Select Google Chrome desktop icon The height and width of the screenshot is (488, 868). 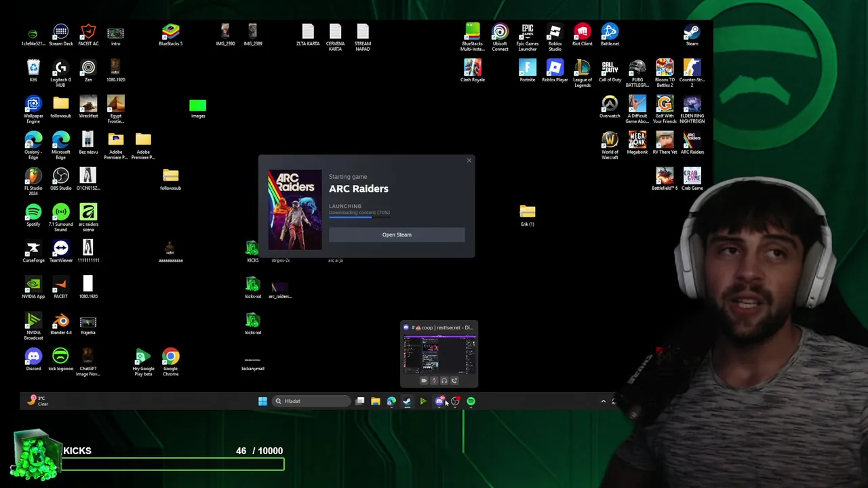pyautogui.click(x=170, y=363)
